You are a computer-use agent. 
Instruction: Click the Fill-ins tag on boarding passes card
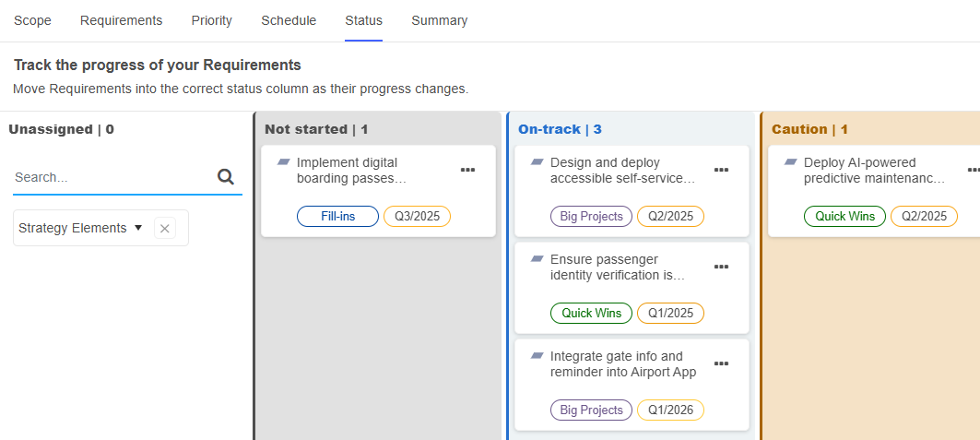338,217
